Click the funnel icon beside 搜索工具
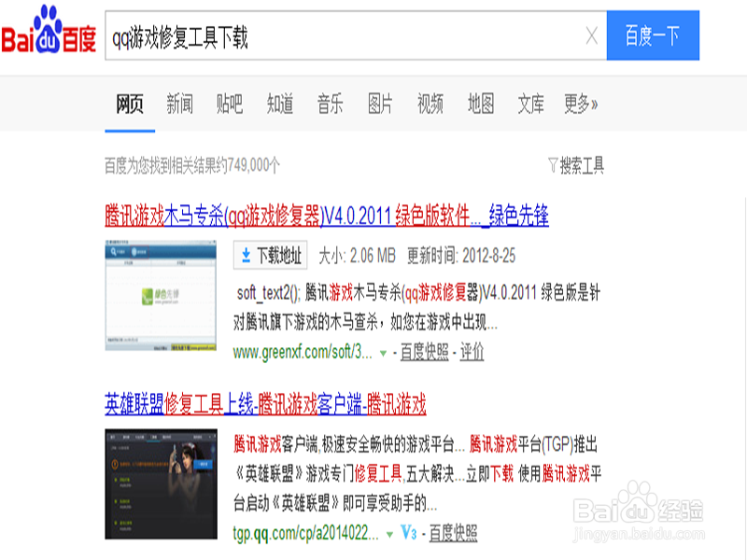Screen dimensions: 747x560 coord(553,165)
